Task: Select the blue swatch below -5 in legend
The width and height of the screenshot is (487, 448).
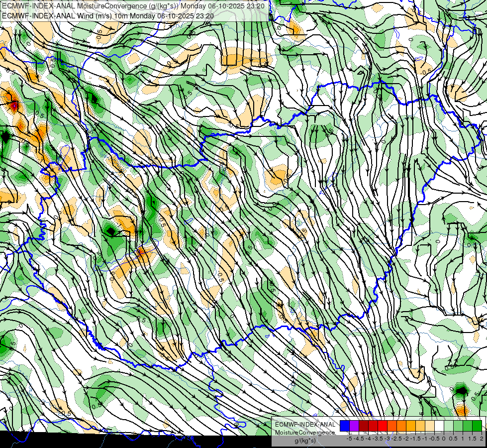Action: [345, 426]
